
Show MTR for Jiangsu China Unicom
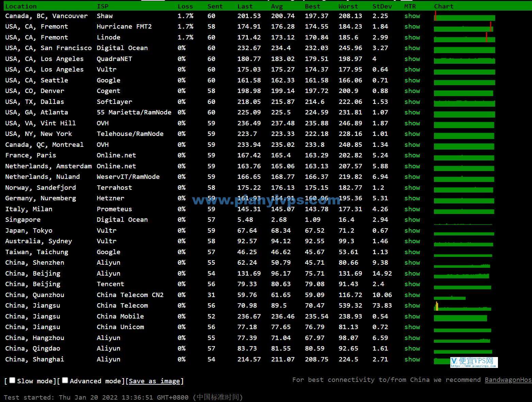point(412,327)
